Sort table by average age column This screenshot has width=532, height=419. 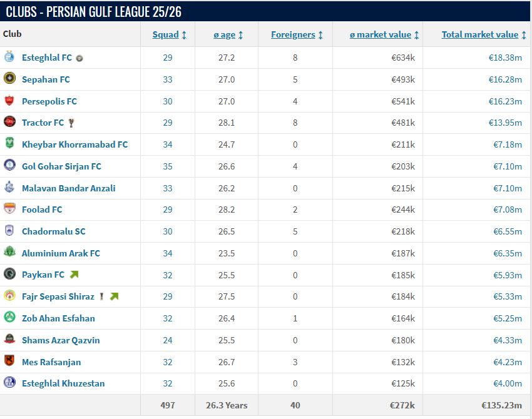[224, 35]
